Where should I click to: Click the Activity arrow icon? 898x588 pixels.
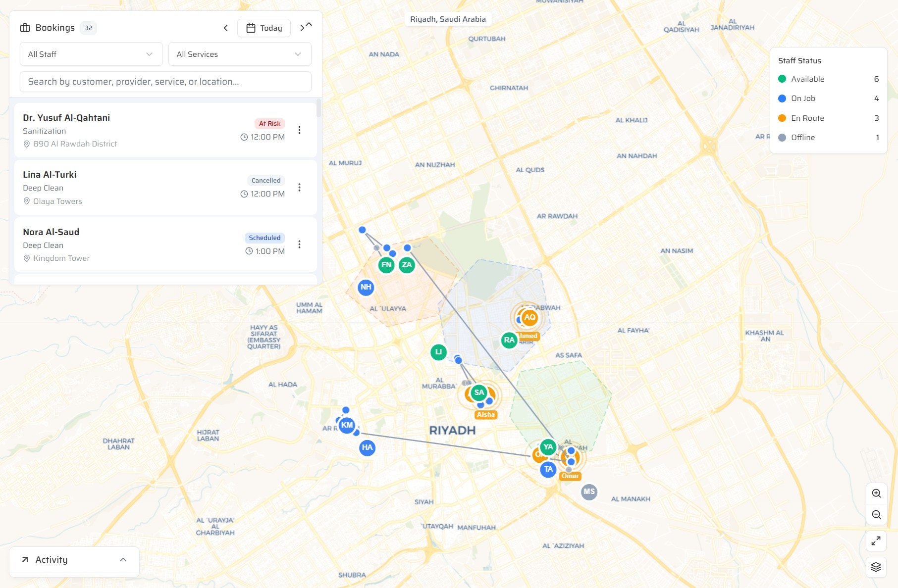click(x=25, y=560)
